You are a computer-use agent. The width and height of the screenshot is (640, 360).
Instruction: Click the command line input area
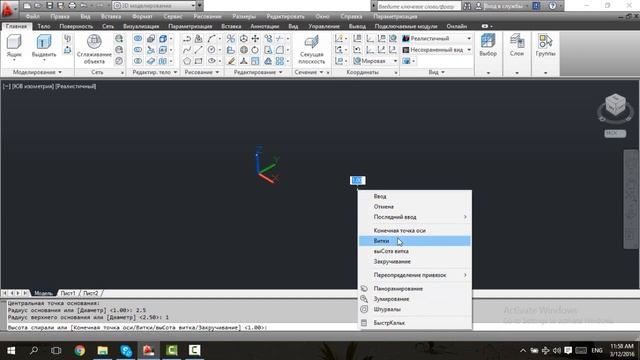pyautogui.click(x=182, y=327)
